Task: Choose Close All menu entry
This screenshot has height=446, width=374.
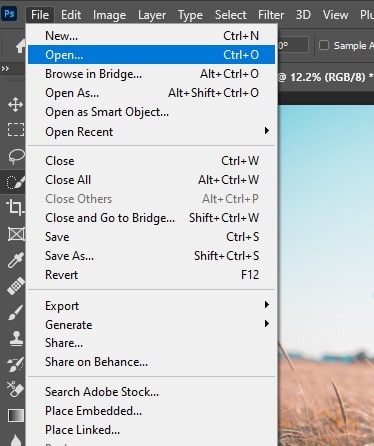Action: (151, 180)
